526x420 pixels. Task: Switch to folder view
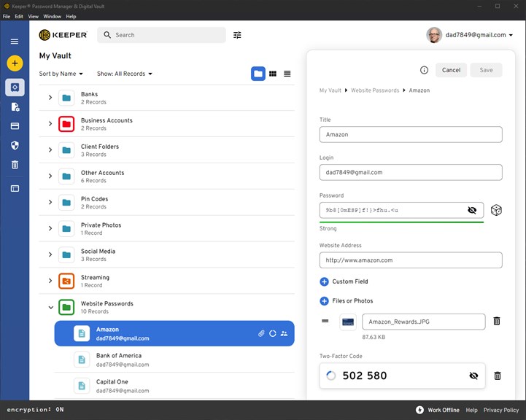pyautogui.click(x=258, y=74)
